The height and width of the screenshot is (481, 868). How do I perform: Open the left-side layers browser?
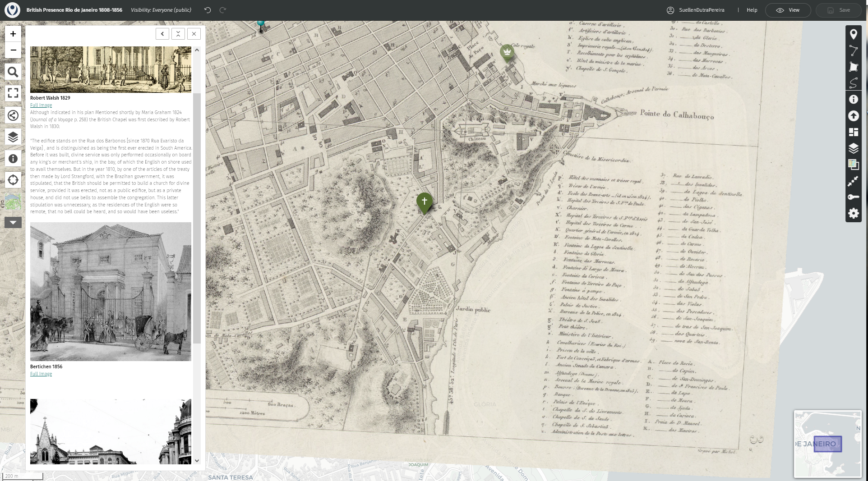point(13,137)
